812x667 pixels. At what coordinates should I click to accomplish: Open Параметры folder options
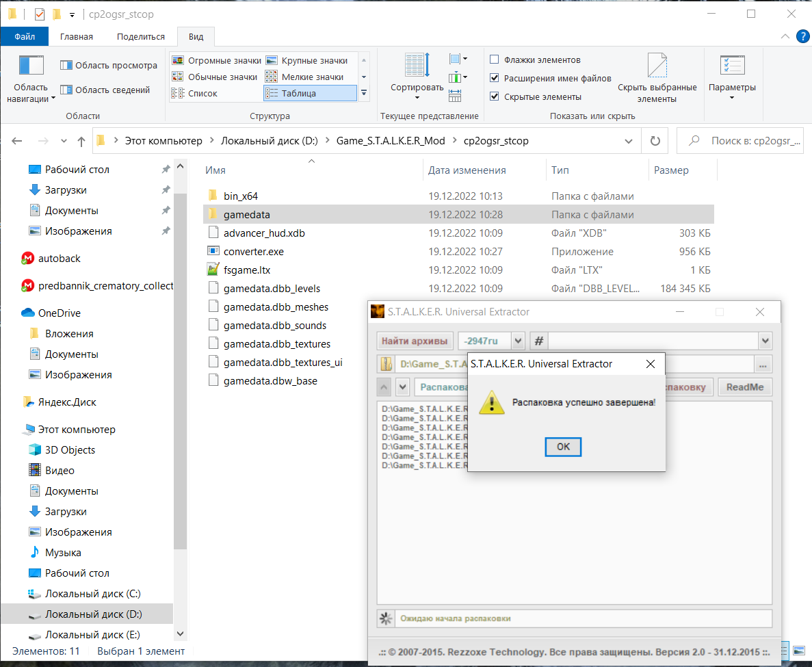(x=732, y=77)
